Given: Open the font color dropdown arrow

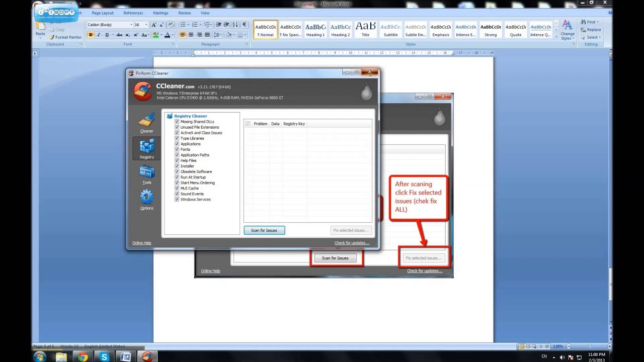Looking at the screenshot, I should click(173, 35).
